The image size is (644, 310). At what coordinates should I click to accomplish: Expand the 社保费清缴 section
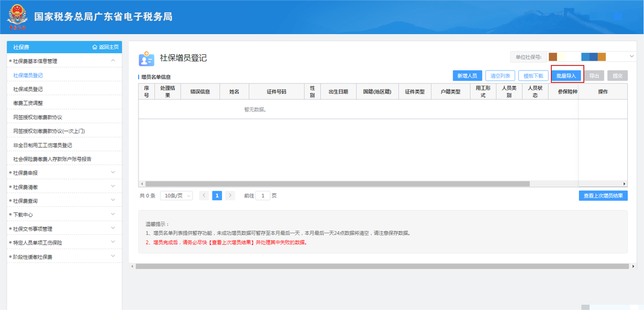[x=64, y=187]
